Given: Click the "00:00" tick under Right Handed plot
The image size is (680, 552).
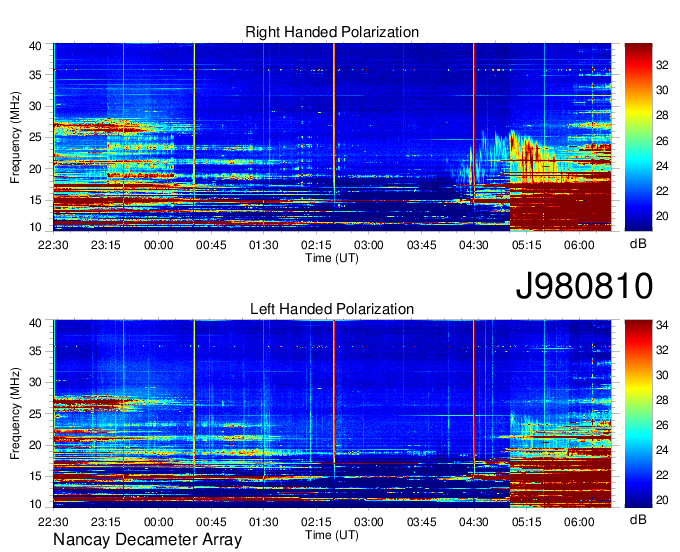Looking at the screenshot, I should [158, 245].
